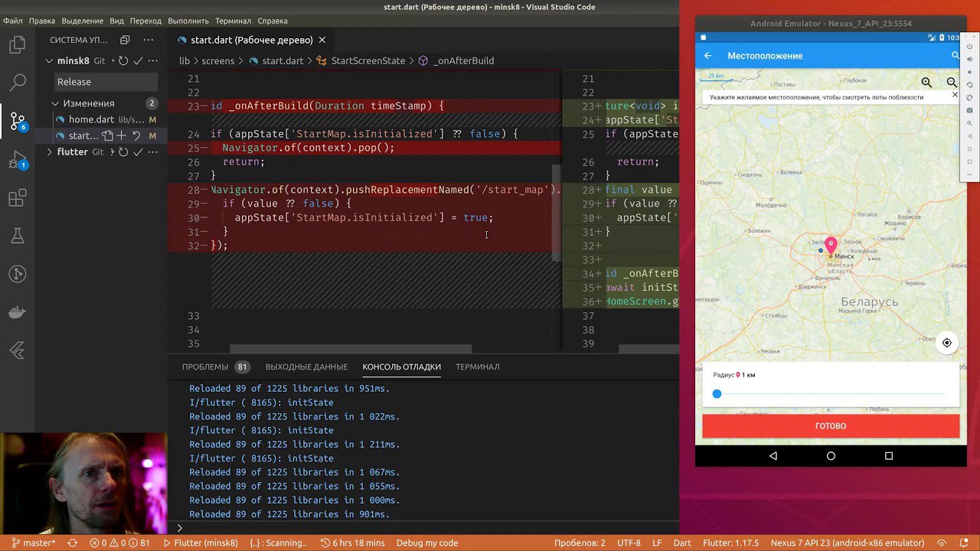Change file encoding UTF-8 in status bar
This screenshot has width=980, height=551.
click(x=629, y=543)
